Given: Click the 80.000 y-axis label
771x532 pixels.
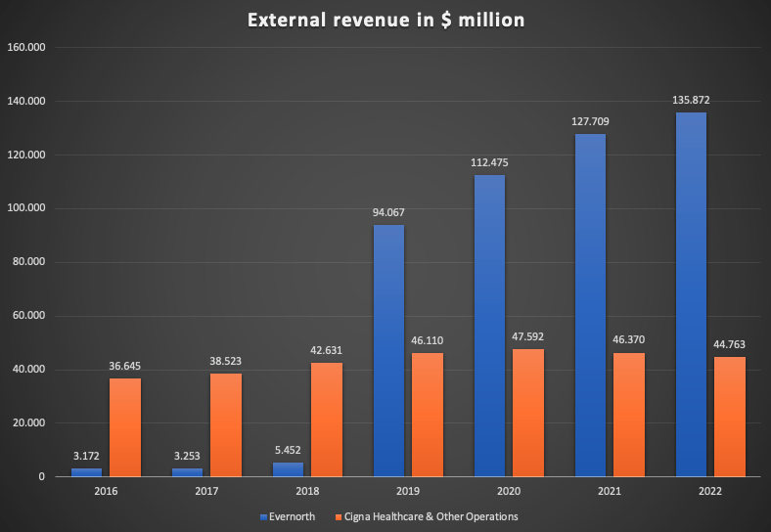Looking at the screenshot, I should [x=29, y=261].
